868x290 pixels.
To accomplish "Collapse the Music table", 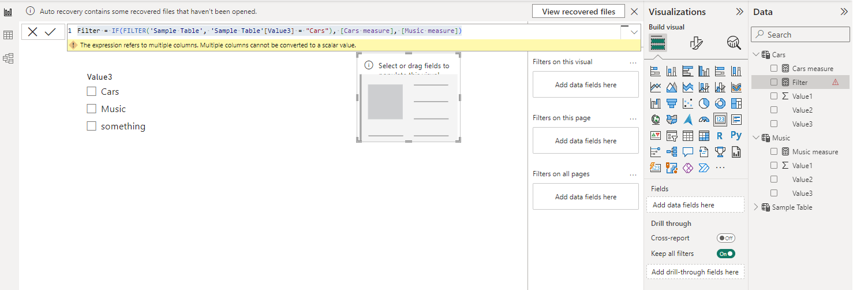I will tap(757, 138).
